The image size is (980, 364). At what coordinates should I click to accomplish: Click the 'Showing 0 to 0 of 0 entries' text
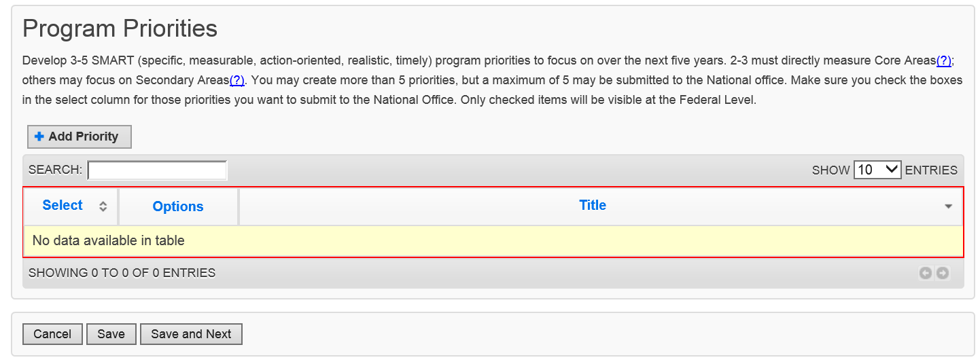[x=122, y=273]
